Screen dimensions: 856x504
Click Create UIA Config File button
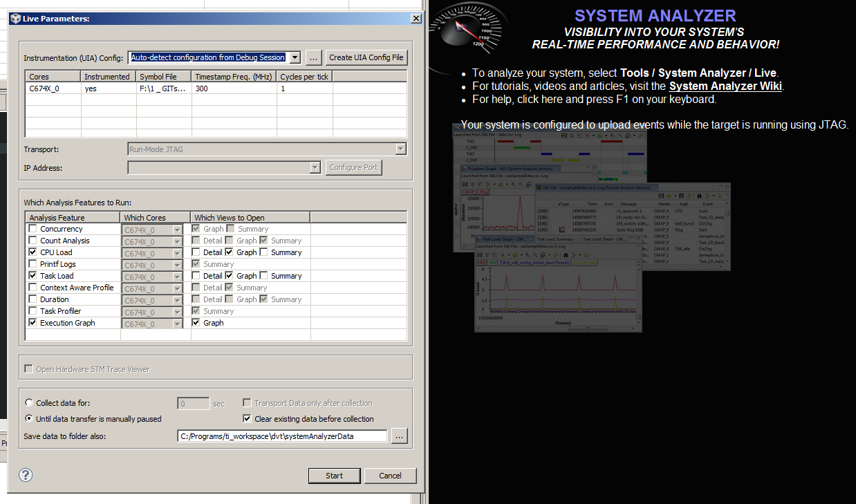pos(366,57)
